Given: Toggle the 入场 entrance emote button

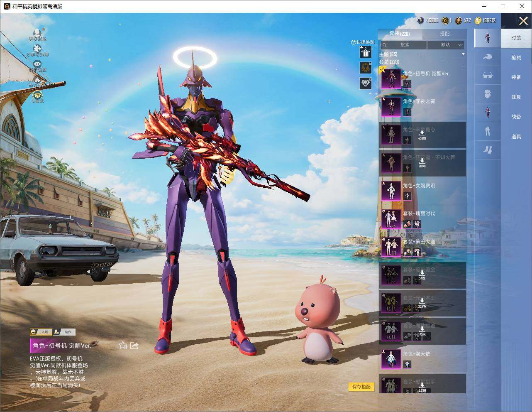Looking at the screenshot, I should [x=40, y=332].
